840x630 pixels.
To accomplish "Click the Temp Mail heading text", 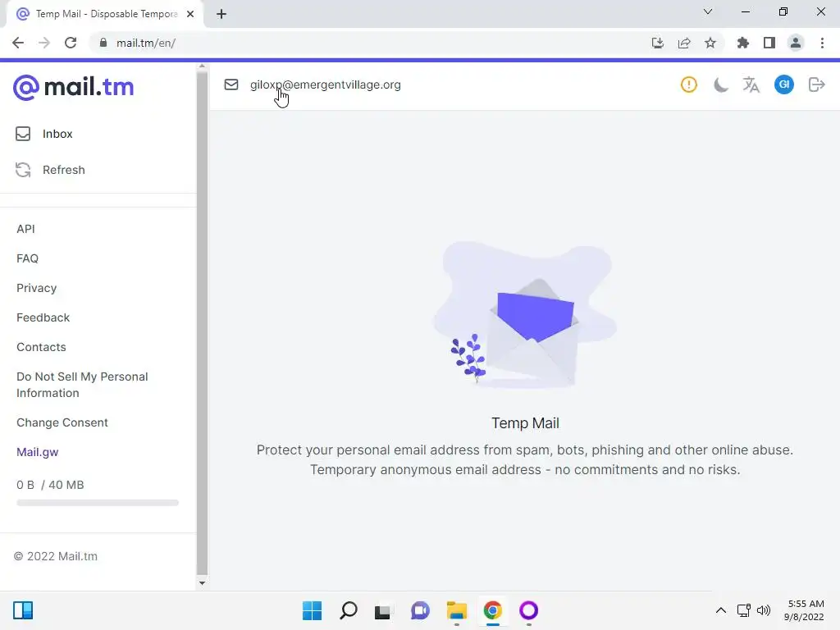I will click(x=525, y=423).
